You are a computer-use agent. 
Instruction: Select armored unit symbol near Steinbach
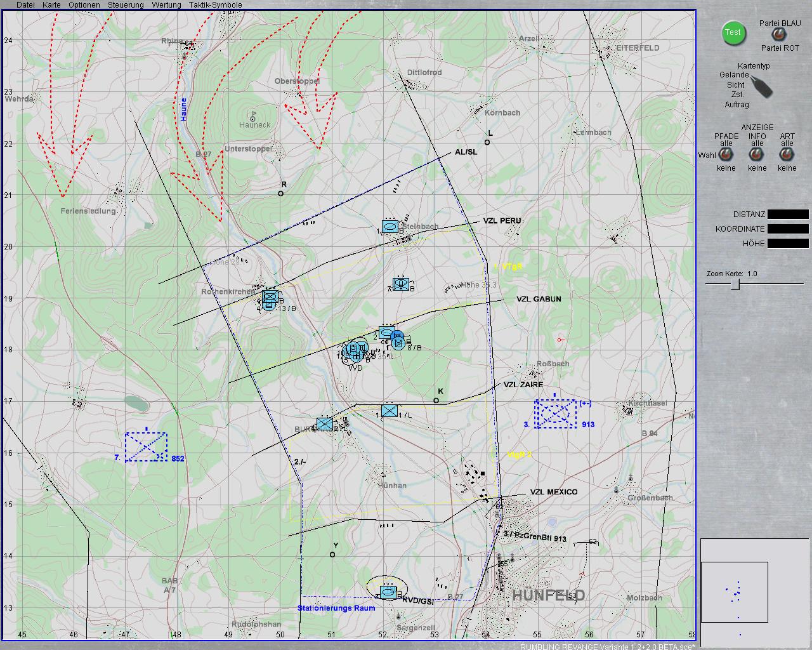point(390,226)
